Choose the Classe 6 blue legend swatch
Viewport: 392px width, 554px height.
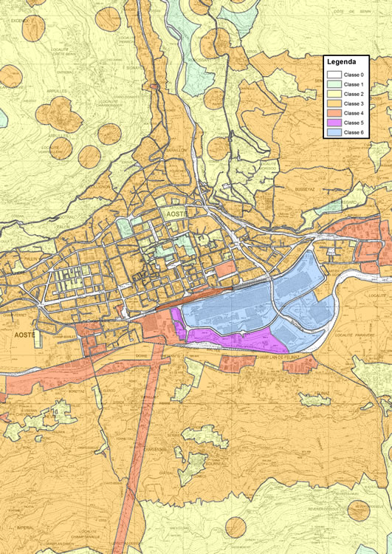[334, 132]
